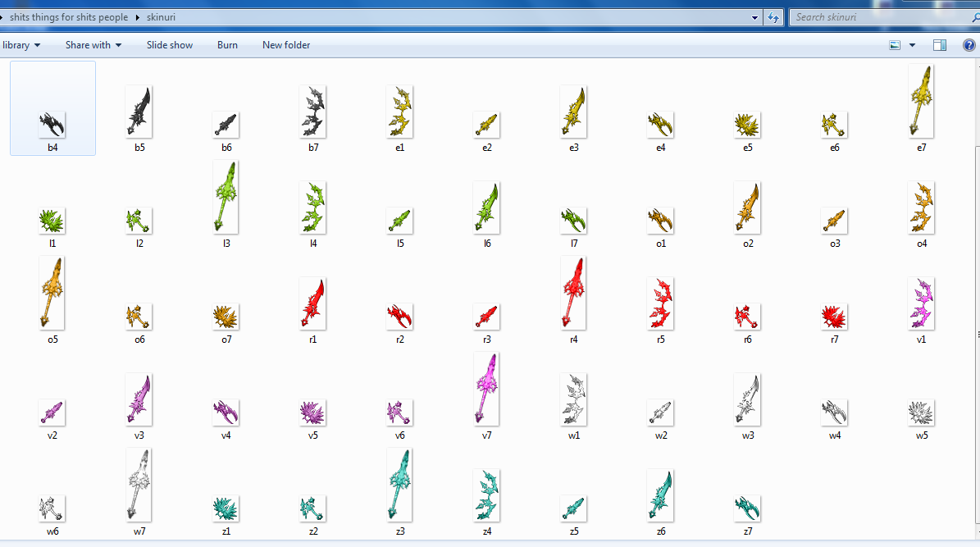Expand the address bar history dropdown

click(755, 17)
